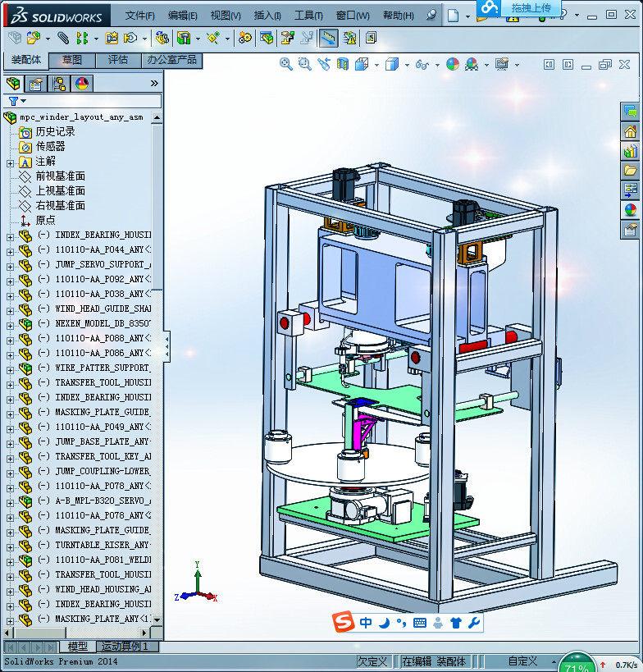Open Sogou IME soft keyboard icon

click(420, 622)
